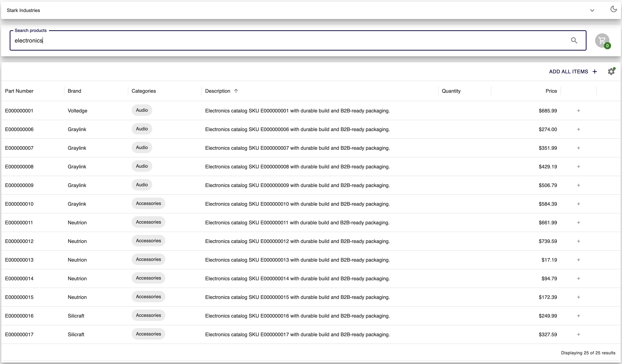Click the $17.19 price

(549, 260)
